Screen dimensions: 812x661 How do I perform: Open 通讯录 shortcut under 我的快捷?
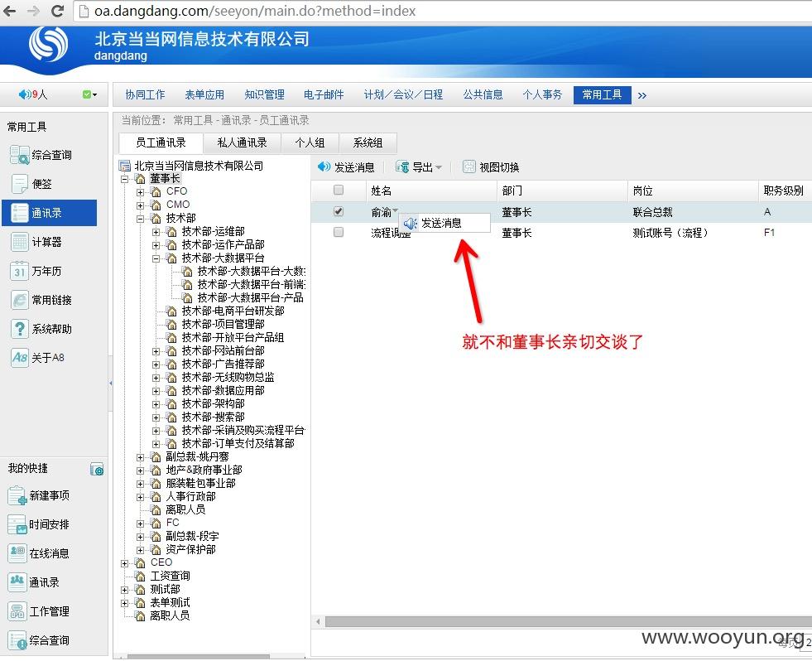[34, 582]
